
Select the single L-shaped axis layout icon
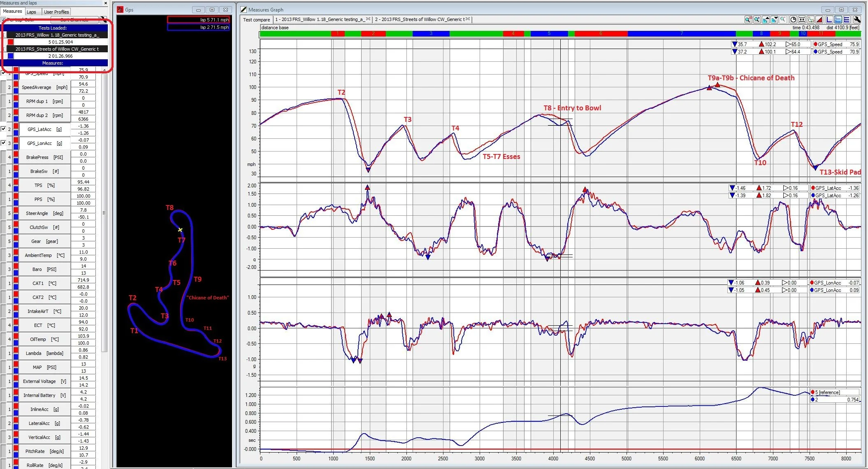829,19
